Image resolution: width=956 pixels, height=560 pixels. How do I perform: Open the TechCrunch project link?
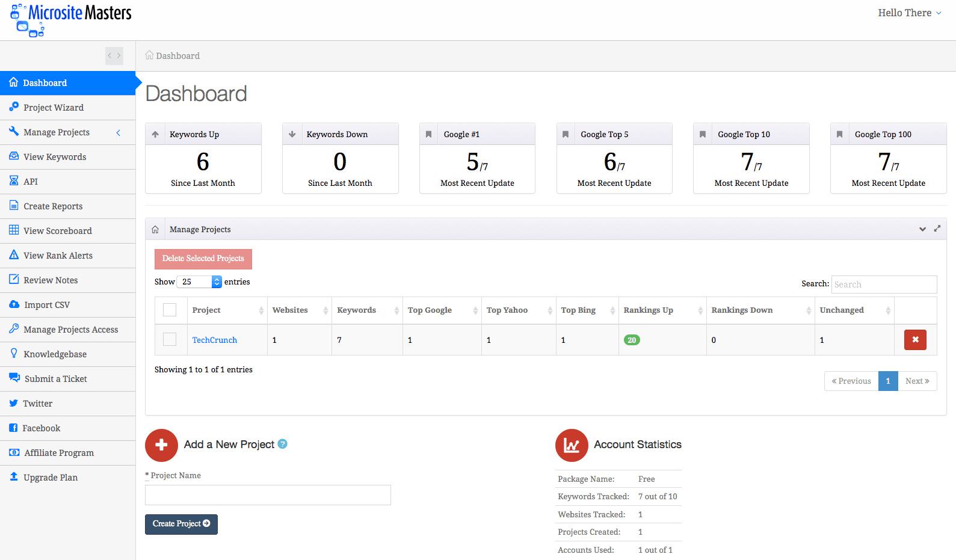click(x=214, y=340)
